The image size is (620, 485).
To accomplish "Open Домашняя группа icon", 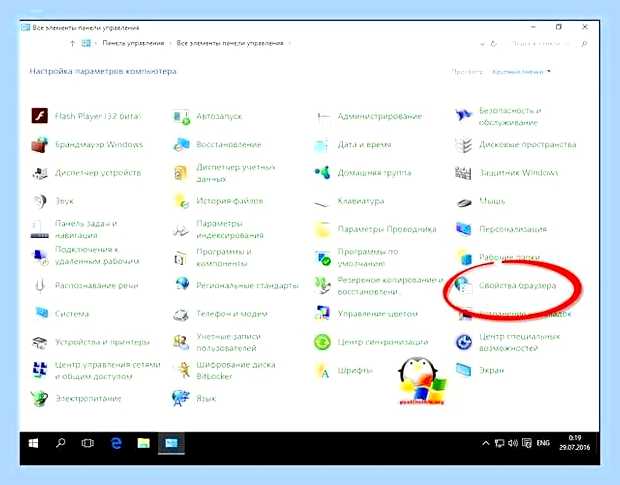I will [322, 172].
